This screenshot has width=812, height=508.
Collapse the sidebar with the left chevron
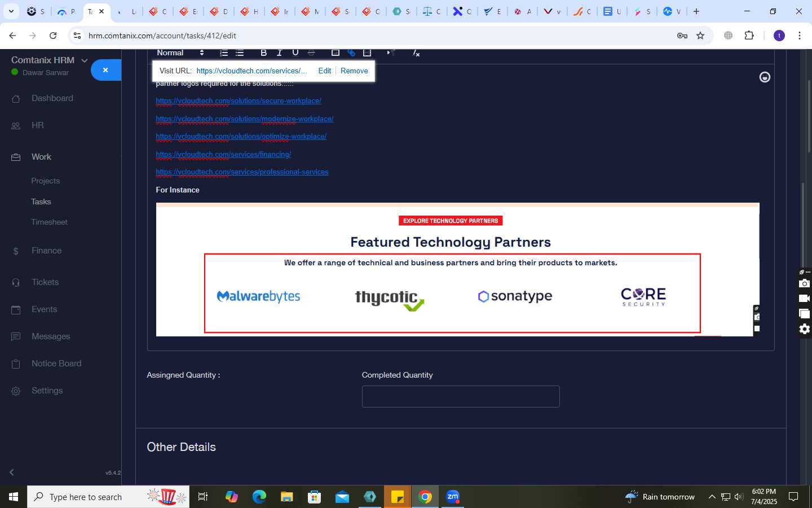pos(11,472)
